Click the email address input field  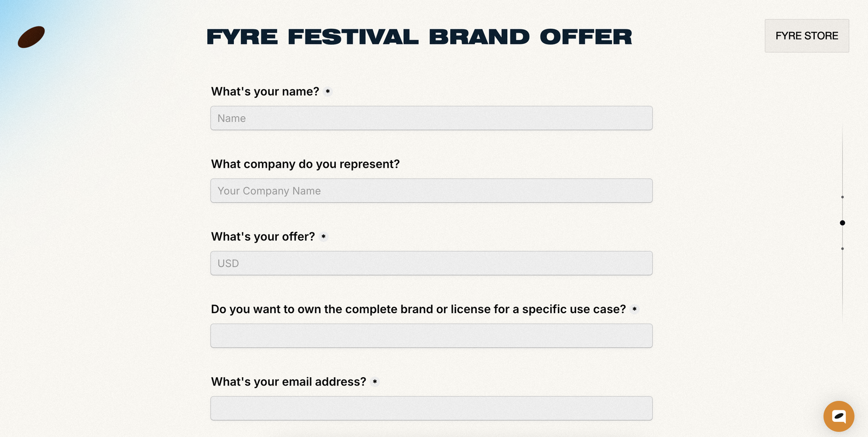tap(431, 408)
